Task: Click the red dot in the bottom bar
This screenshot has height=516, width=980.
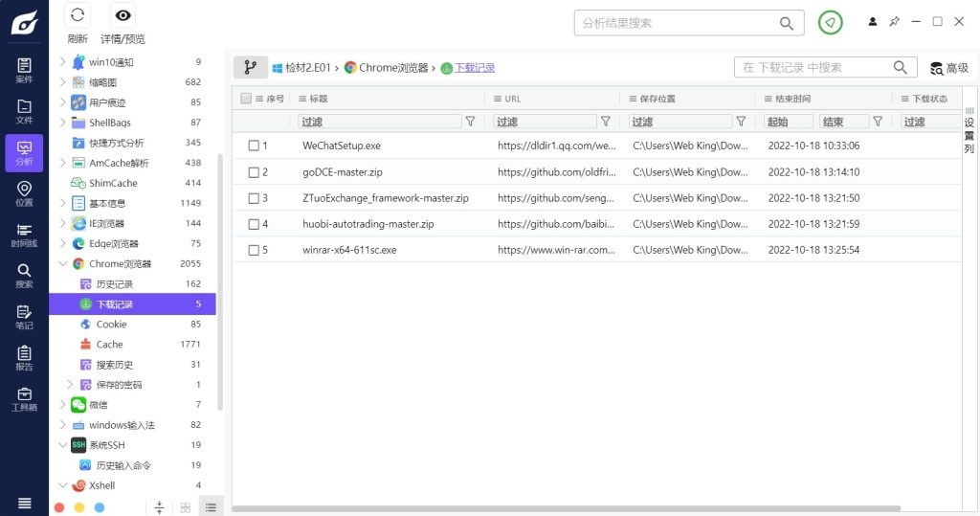Action: point(59,506)
